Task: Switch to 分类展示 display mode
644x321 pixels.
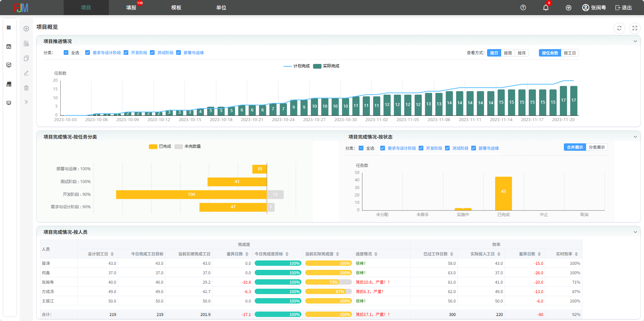Action: tap(597, 147)
